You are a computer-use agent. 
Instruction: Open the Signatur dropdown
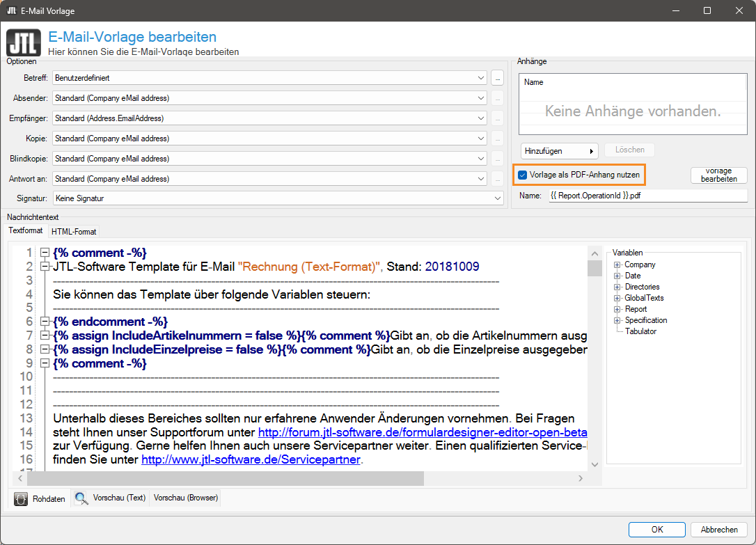coord(498,198)
